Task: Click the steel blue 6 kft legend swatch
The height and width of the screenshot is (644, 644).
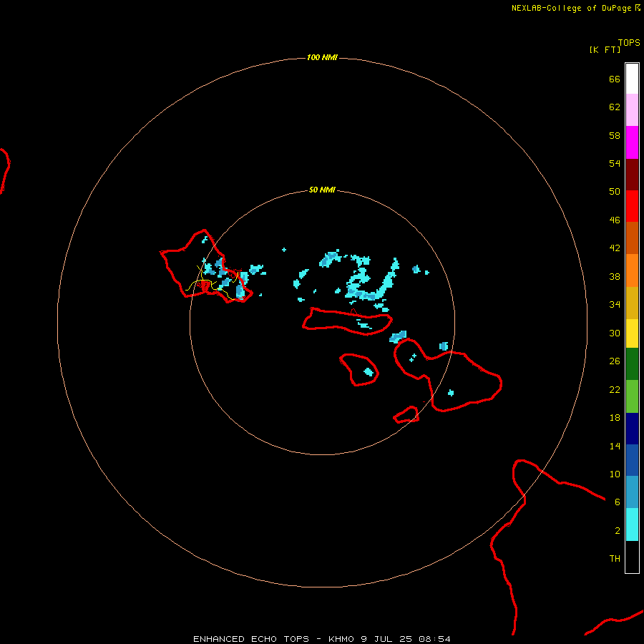Action: click(x=632, y=492)
